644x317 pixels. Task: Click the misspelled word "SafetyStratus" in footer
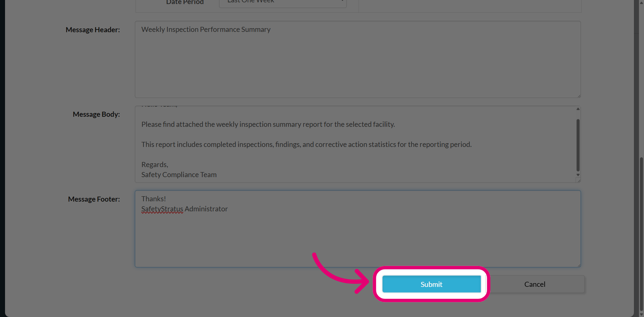[162, 209]
